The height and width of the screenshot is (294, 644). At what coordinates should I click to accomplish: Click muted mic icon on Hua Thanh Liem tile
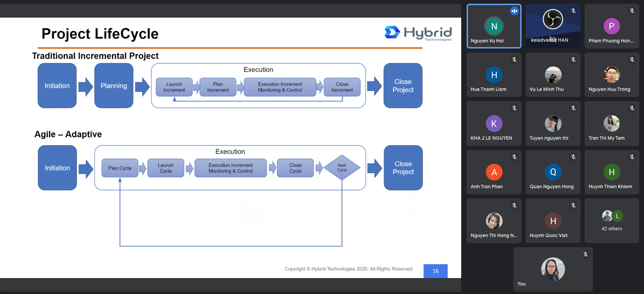[x=514, y=60]
